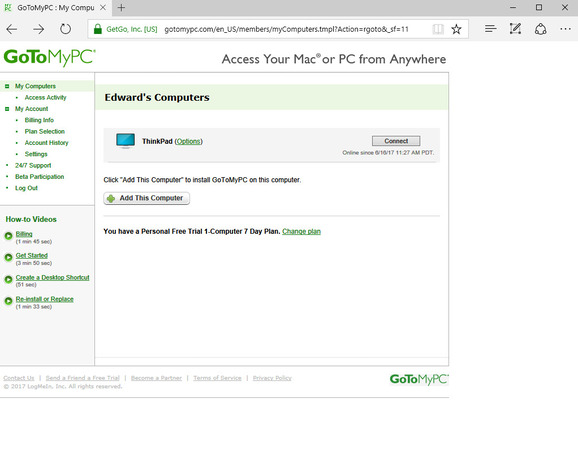Screen dimensions: 578x450
Task: Click the Share icon in the toolbar
Action: coord(540,29)
